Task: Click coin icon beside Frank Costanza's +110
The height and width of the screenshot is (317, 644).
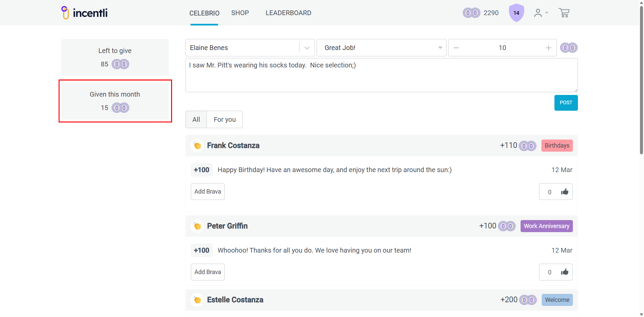Action: click(x=528, y=146)
